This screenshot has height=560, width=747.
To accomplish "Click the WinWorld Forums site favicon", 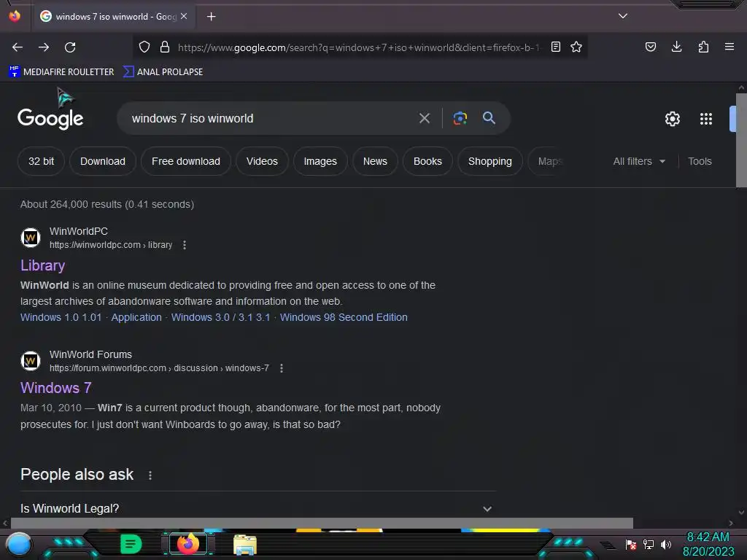I will click(31, 361).
